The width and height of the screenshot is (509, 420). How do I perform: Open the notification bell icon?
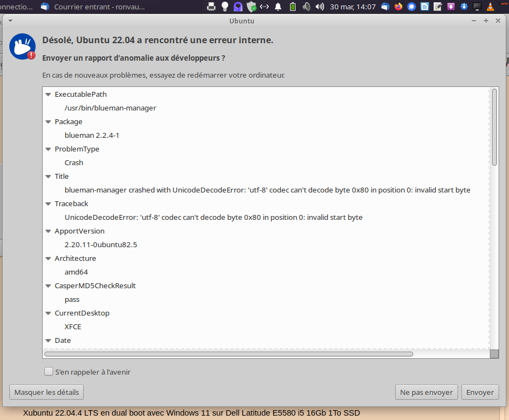point(278,7)
